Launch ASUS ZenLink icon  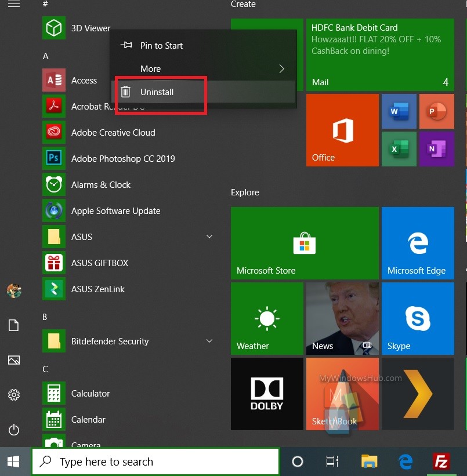coord(54,289)
